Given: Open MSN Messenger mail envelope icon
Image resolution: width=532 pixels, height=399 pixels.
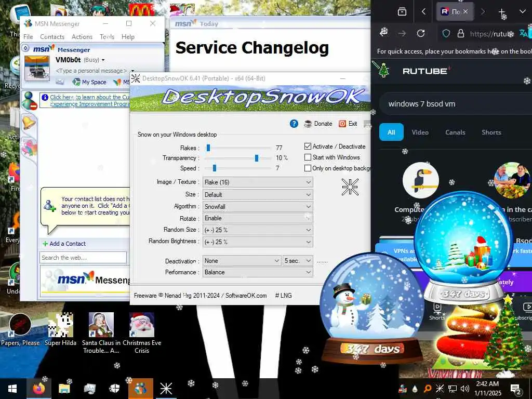Looking at the screenshot, I should point(60,82).
